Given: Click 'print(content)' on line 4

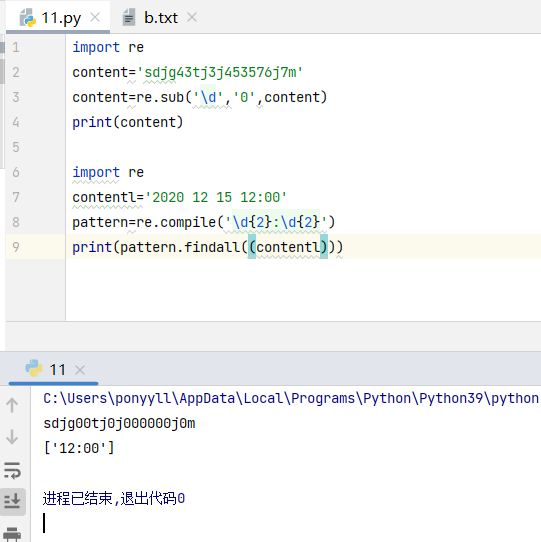Looking at the screenshot, I should 128,122.
